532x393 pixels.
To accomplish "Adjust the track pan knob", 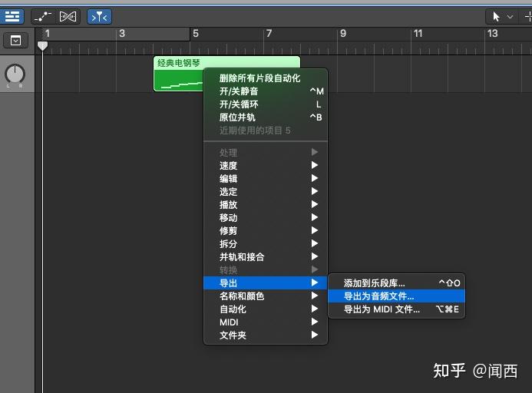I will (15, 74).
